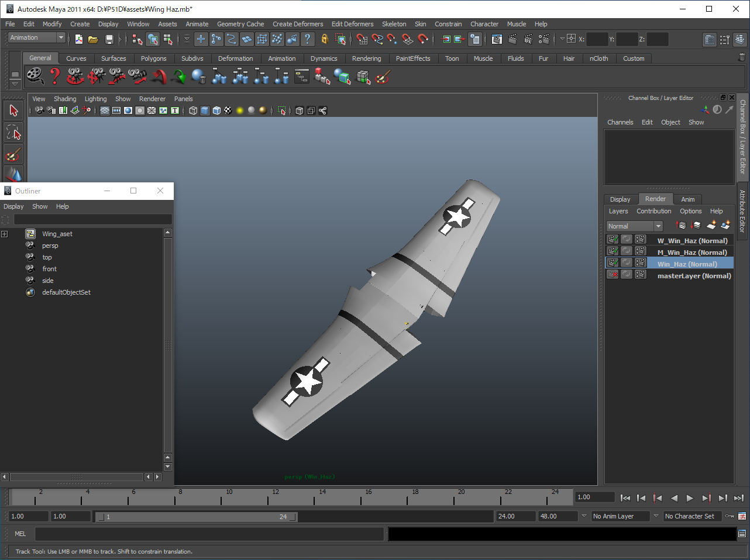Save the current scene from toolbar

109,39
